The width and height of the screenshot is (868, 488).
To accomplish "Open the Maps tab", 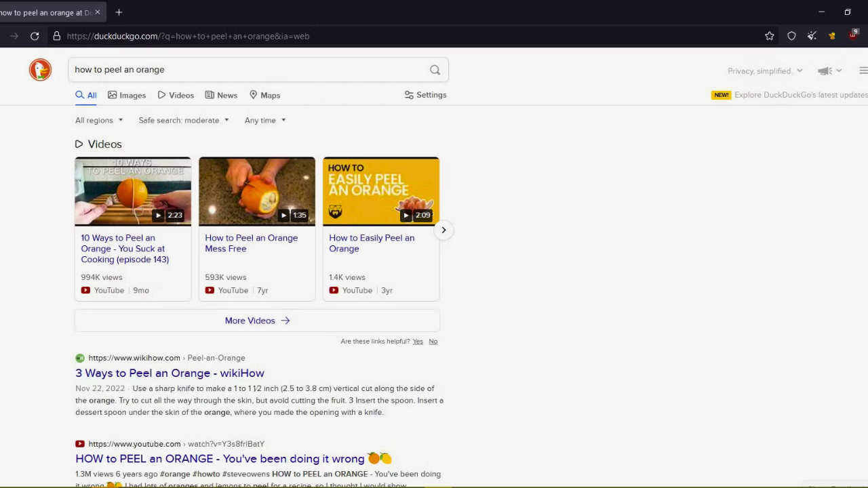I will point(264,95).
